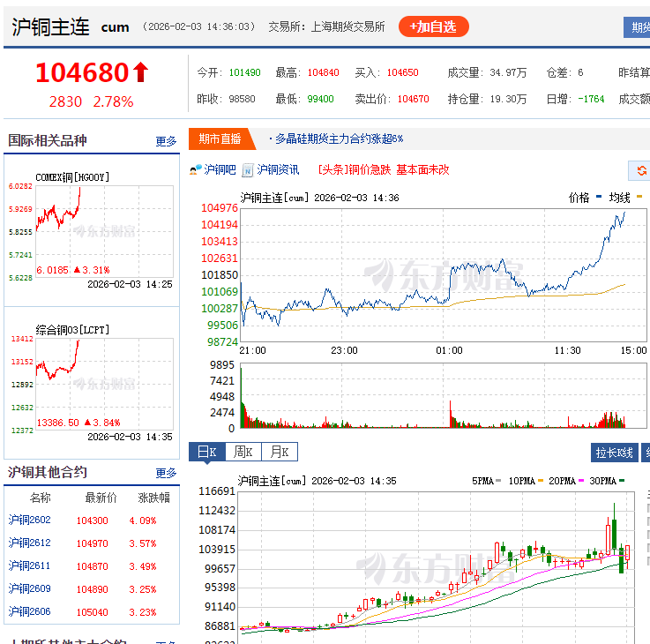This screenshot has width=650, height=644.
Task: Click the orange 10PMA legend swatch
Action: tap(540, 481)
